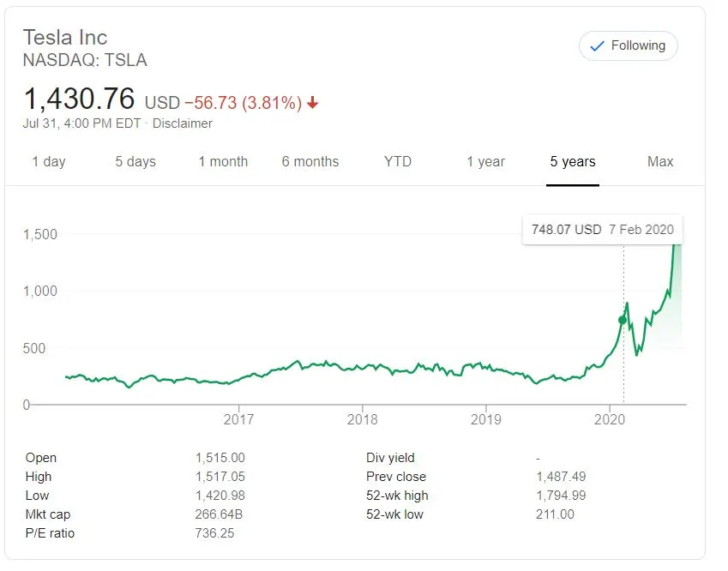
Task: Switch to the 1 day chart view
Action: point(49,161)
